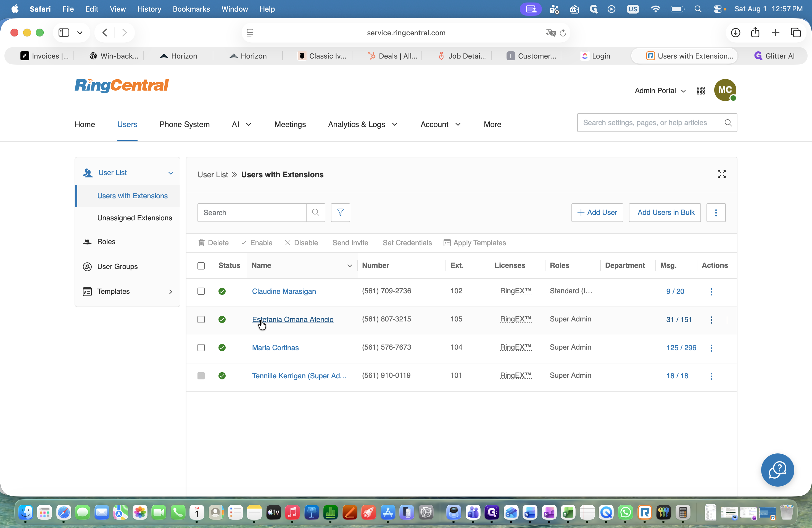Open the Analytics & Logs dropdown

point(362,125)
